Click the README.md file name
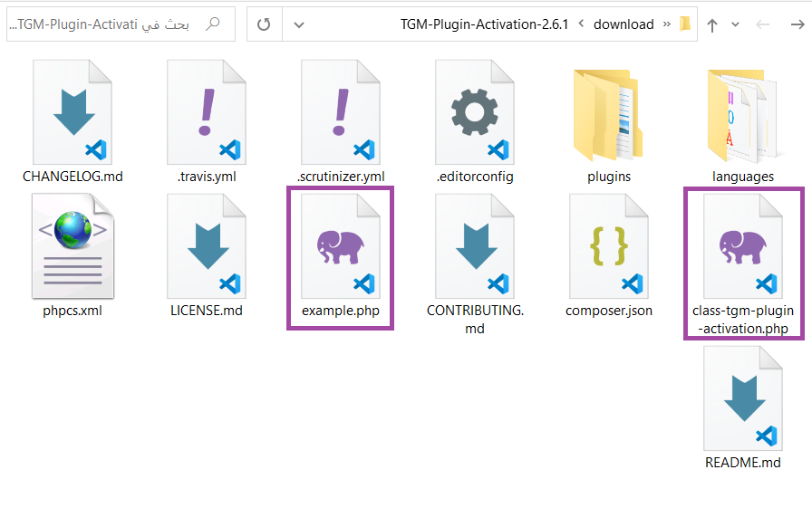 click(743, 463)
